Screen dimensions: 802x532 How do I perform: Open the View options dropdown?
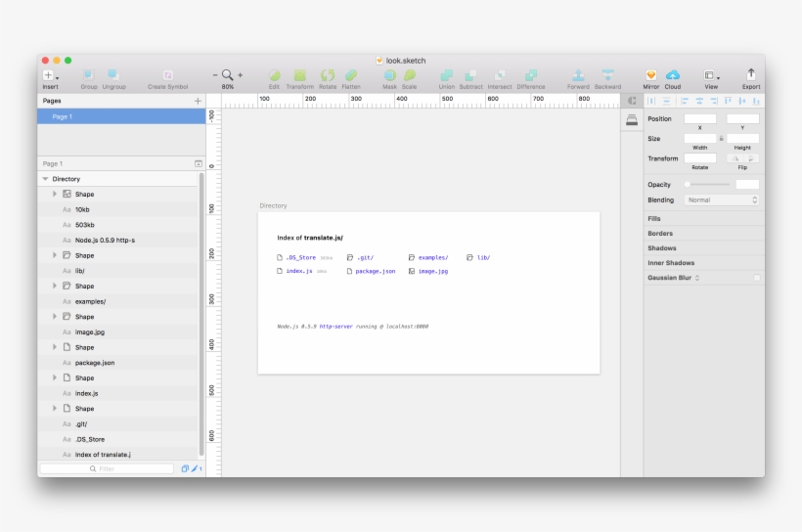711,76
